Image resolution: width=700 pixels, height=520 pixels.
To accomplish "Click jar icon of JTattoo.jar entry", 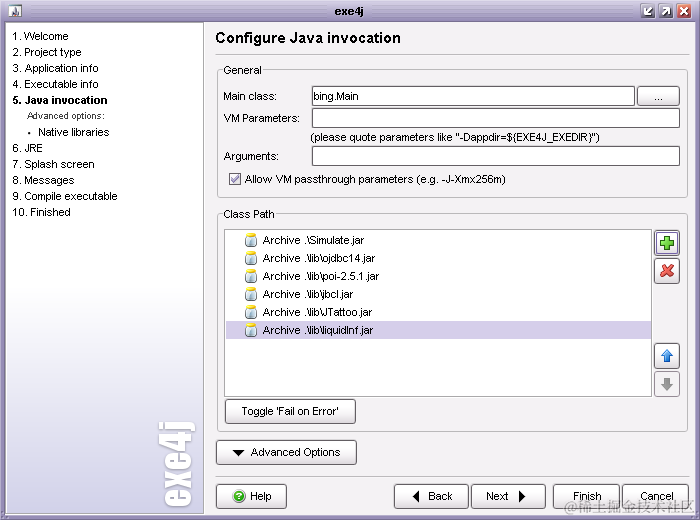I will 251,312.
